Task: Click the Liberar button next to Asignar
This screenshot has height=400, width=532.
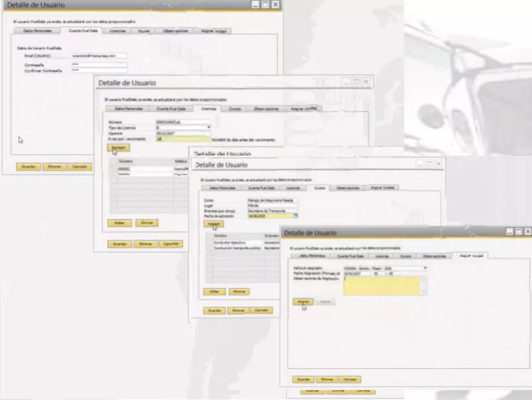Action: (x=325, y=301)
